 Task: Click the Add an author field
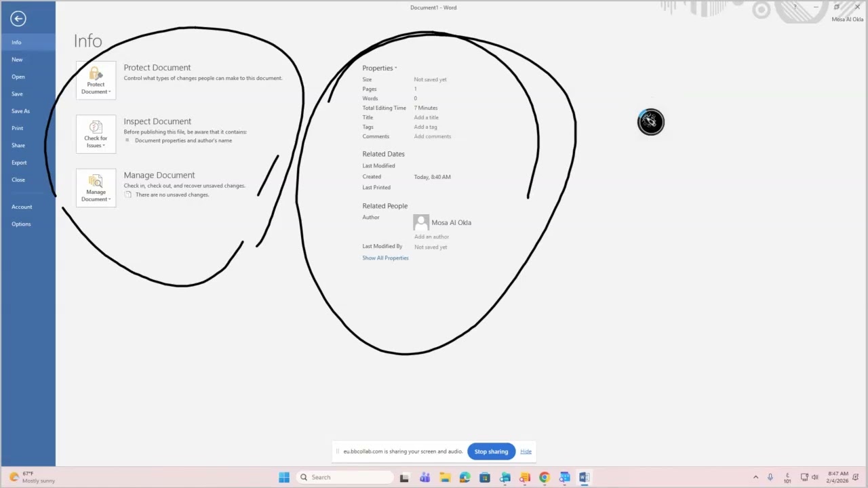pos(432,237)
